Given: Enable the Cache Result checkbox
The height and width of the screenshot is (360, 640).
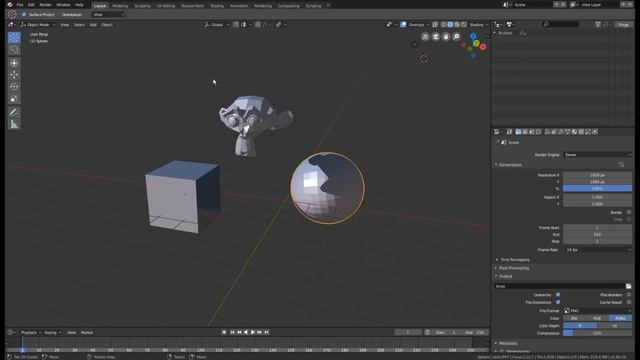Looking at the screenshot, I should tap(629, 302).
